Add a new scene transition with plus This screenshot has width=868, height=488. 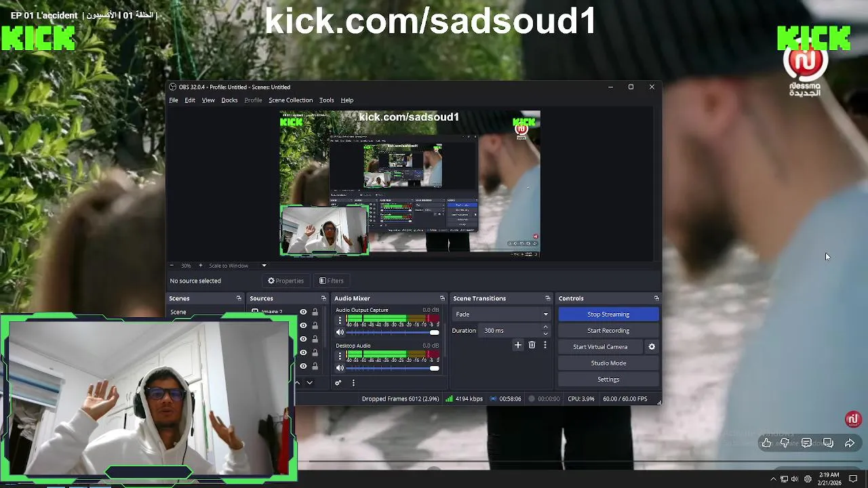pos(518,345)
